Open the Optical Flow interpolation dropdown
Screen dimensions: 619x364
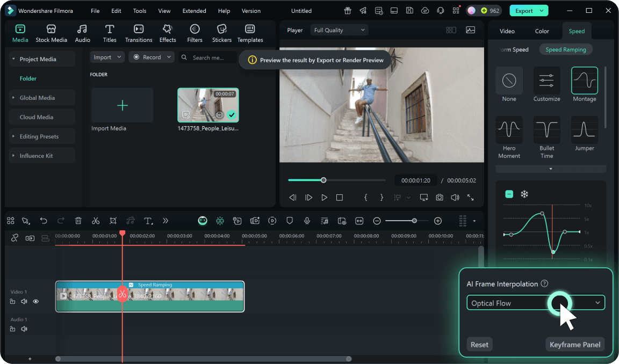536,303
